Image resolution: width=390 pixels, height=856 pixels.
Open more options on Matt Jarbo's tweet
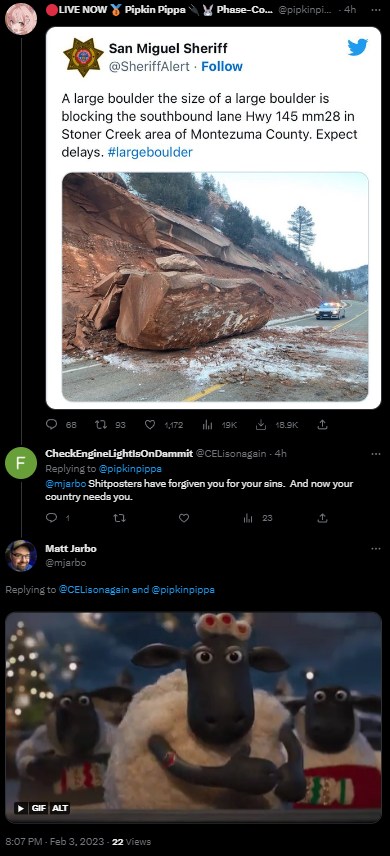tap(376, 548)
